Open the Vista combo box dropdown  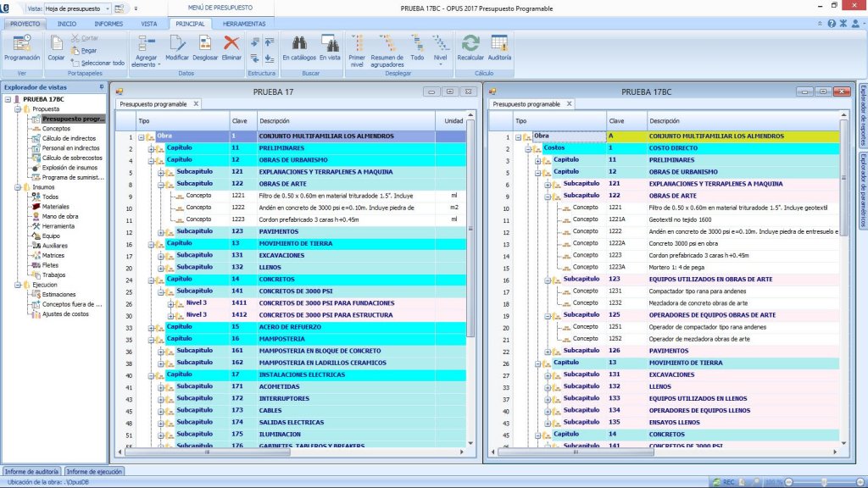coord(107,7)
